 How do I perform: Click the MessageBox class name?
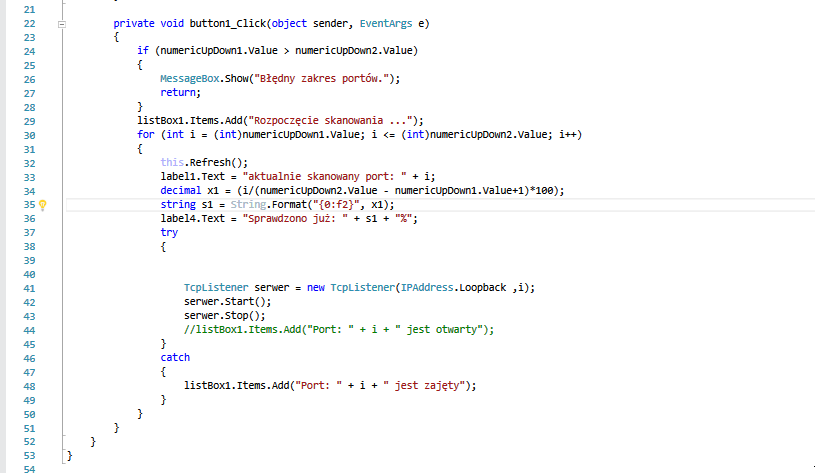[190, 78]
